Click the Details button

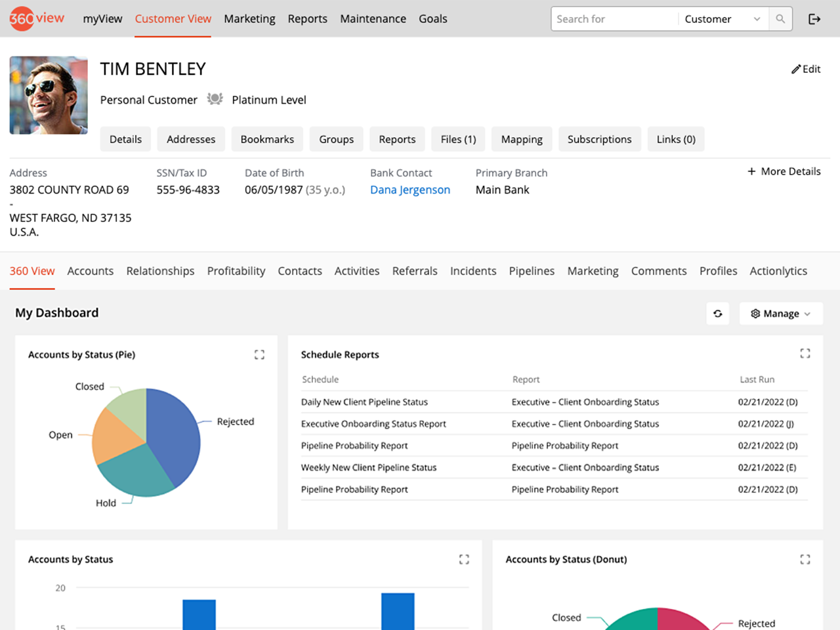click(x=125, y=139)
